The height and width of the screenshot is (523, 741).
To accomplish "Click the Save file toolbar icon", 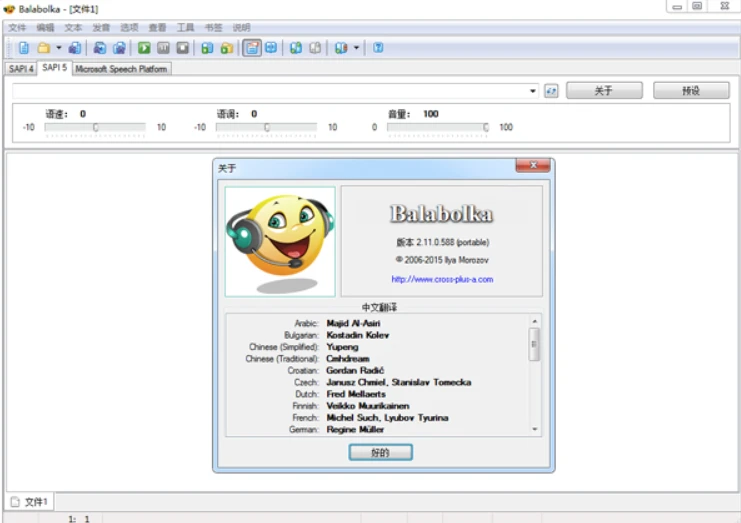I will [75, 48].
